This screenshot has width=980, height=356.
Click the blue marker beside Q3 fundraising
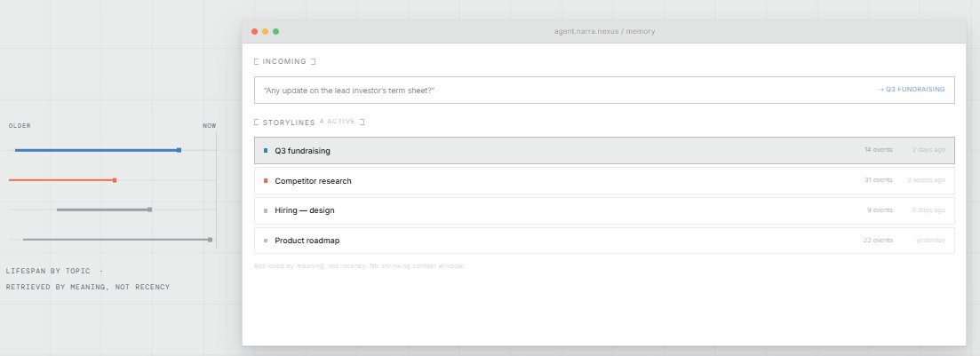[x=266, y=151]
